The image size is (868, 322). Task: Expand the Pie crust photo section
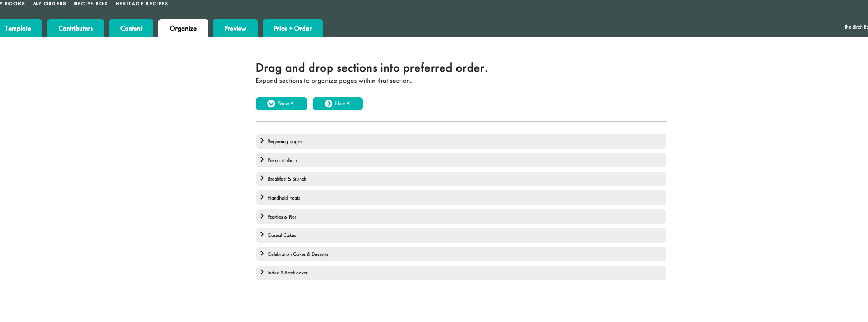click(x=262, y=160)
